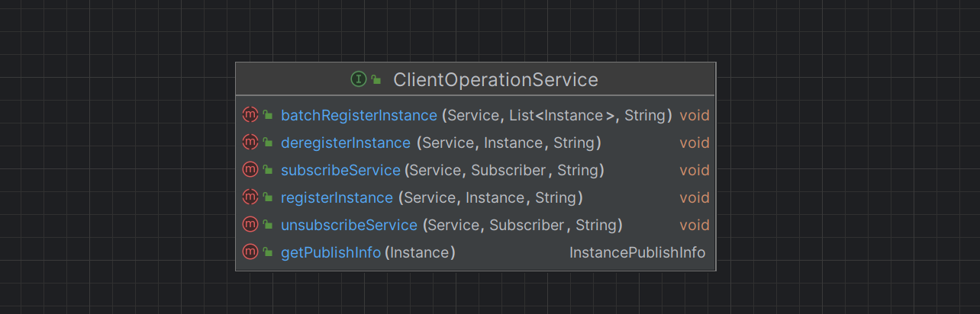Select the getPublishInfo method name
The height and width of the screenshot is (314, 980).
click(x=330, y=252)
